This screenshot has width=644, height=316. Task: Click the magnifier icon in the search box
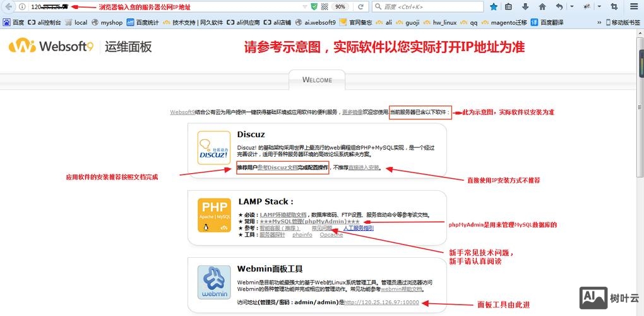click(x=378, y=7)
